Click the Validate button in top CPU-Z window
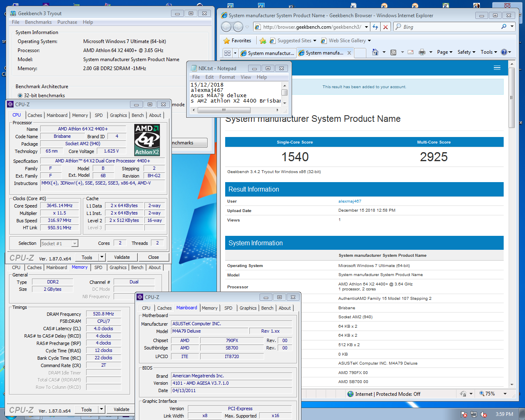 pyautogui.click(x=122, y=257)
